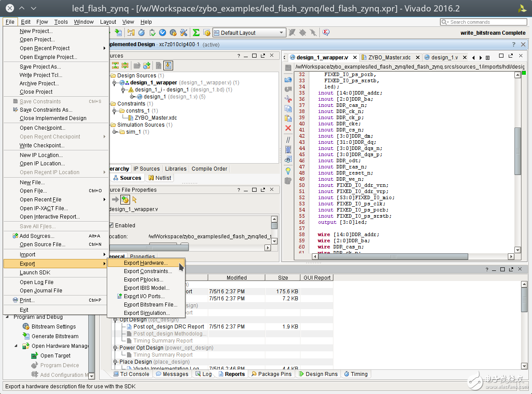Collapse the Power Opt Design report group
Screen dimensions: 532x394
(x=116, y=348)
